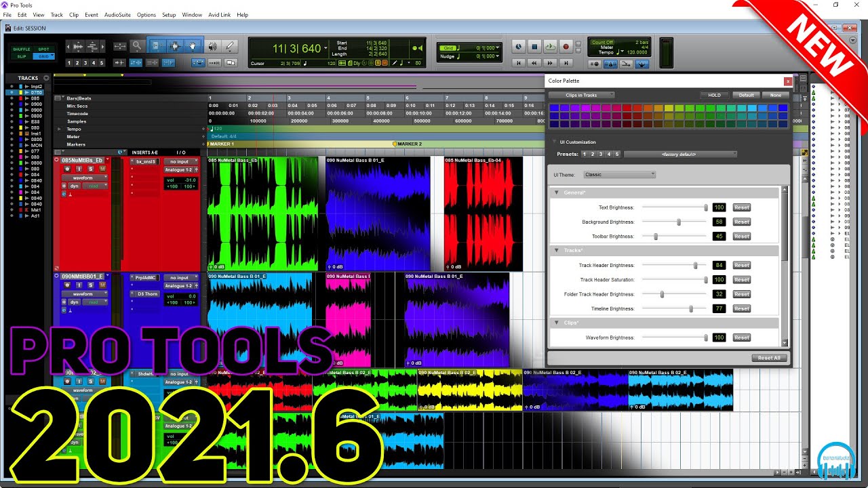Image resolution: width=868 pixels, height=488 pixels.
Task: Click the Online sync clock button
Action: coord(519,47)
